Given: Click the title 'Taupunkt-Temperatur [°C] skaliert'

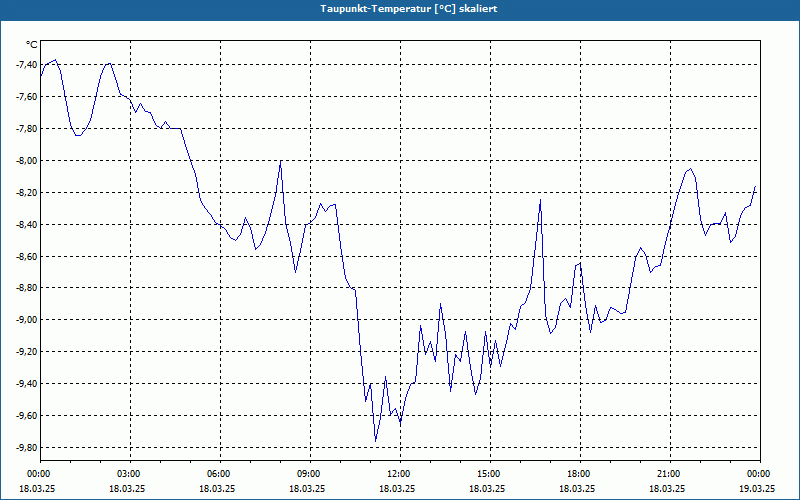Looking at the screenshot, I should (409, 9).
